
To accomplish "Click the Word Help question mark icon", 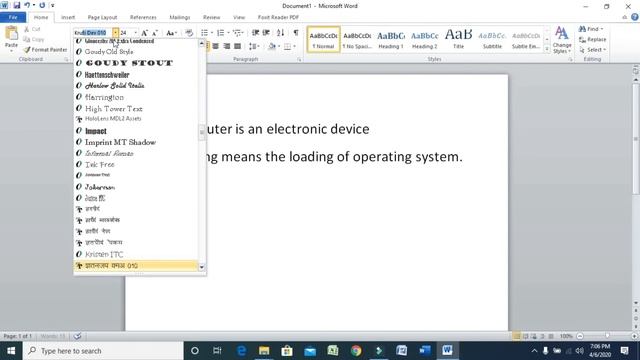I will tap(635, 17).
